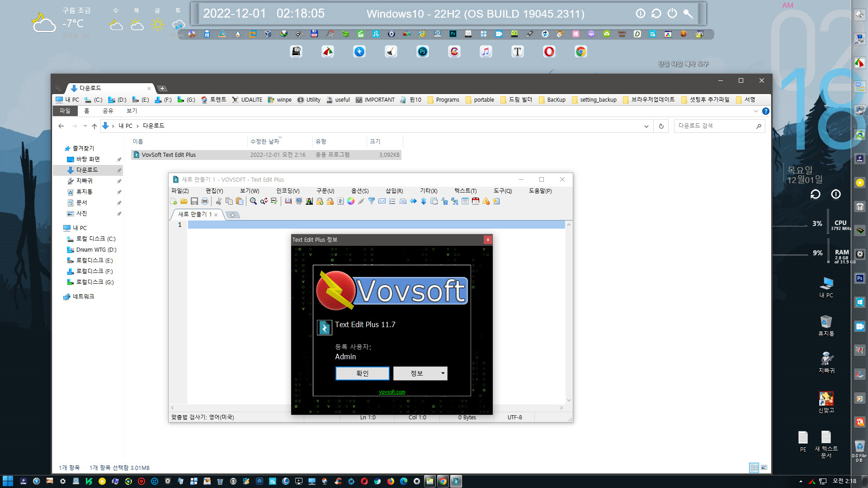Viewport: 868px width, 488px height.
Task: Switch Explorer to large icons view toggle
Action: (x=764, y=468)
